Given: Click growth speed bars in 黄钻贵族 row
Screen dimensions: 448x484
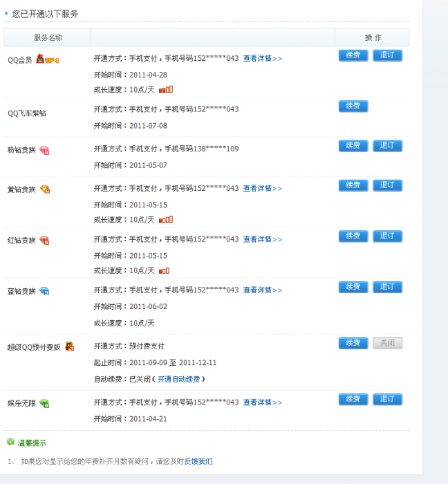Looking at the screenshot, I should (x=166, y=219).
